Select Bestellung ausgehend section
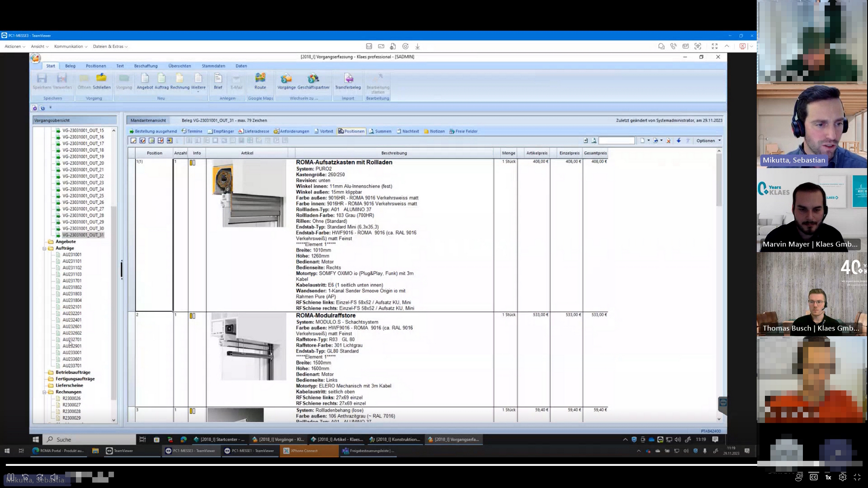 (153, 131)
